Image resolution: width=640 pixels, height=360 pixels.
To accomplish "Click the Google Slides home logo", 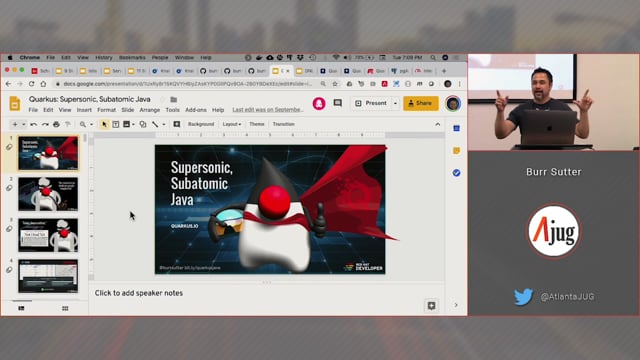I will (15, 103).
